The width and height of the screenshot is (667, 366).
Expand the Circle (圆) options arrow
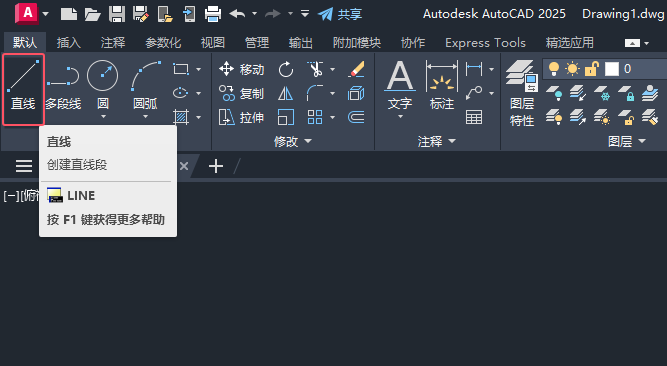tap(103, 117)
